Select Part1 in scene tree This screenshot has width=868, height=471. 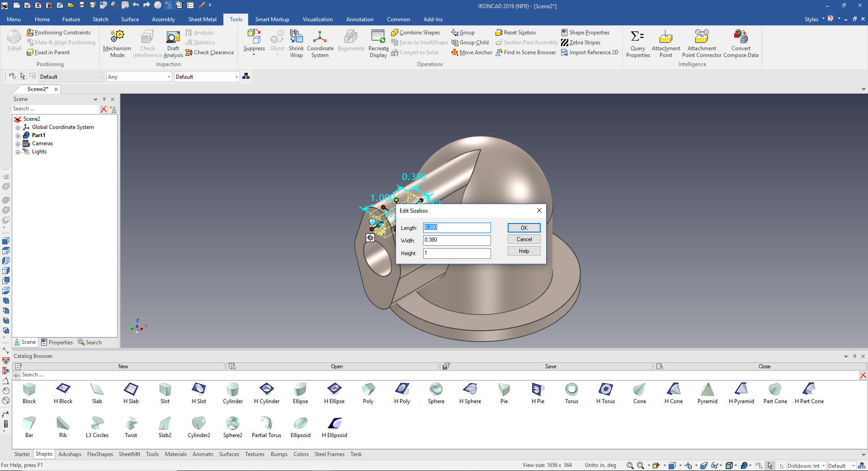click(x=38, y=135)
